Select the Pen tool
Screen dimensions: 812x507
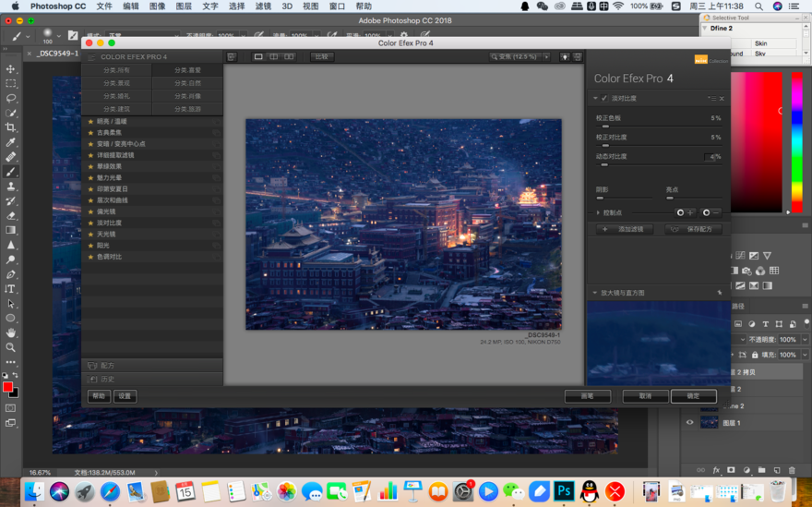[10, 274]
